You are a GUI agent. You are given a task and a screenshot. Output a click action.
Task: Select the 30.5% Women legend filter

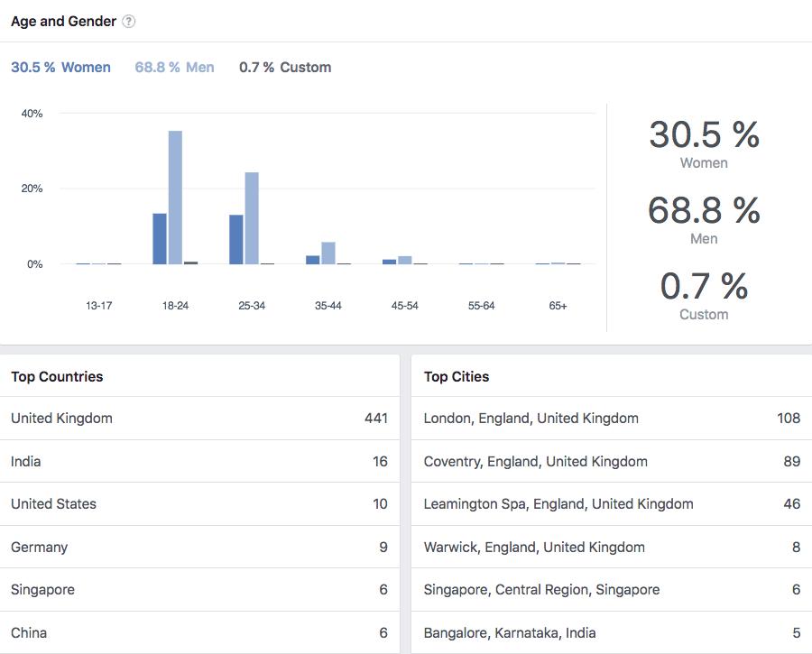(x=60, y=68)
